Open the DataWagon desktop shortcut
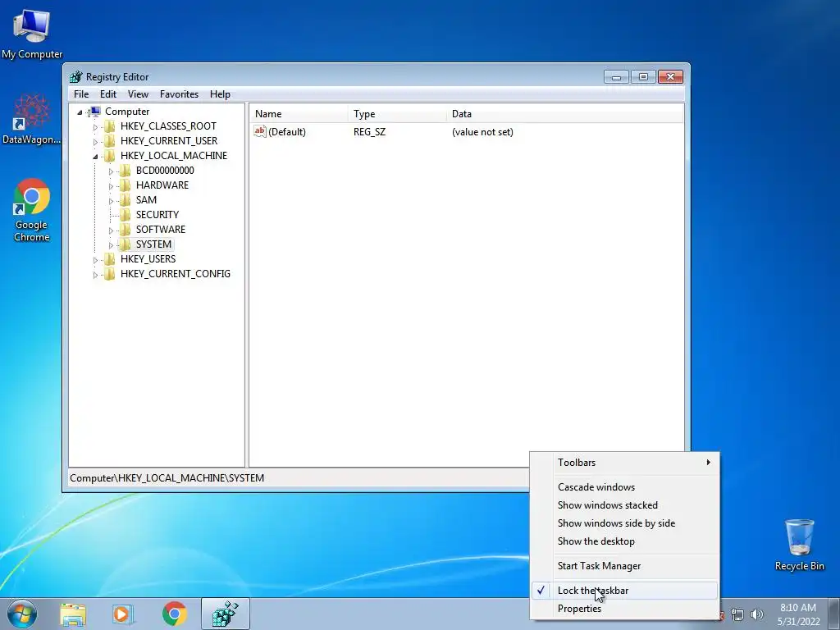Screen dimensions: 840x630 (x=32, y=120)
